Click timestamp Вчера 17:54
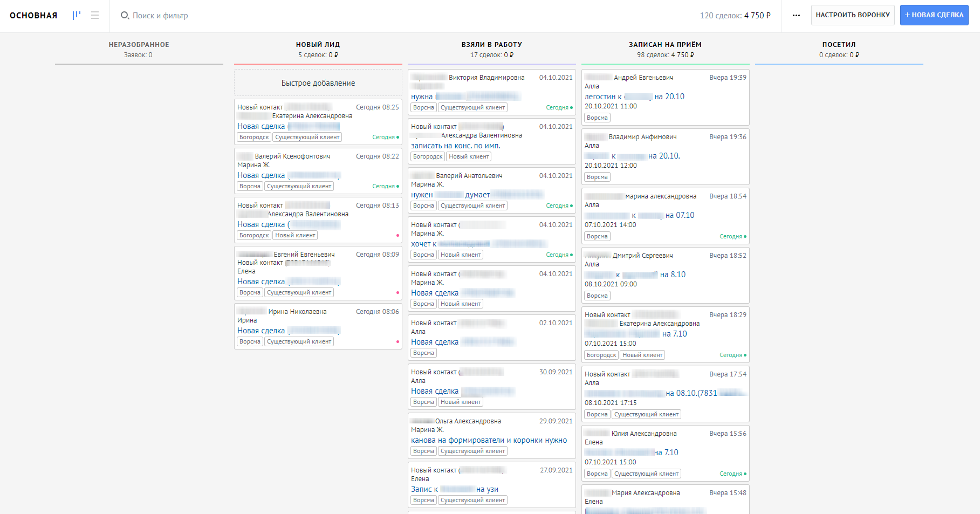Screen dimensions: 980x514 pyautogui.click(x=728, y=374)
